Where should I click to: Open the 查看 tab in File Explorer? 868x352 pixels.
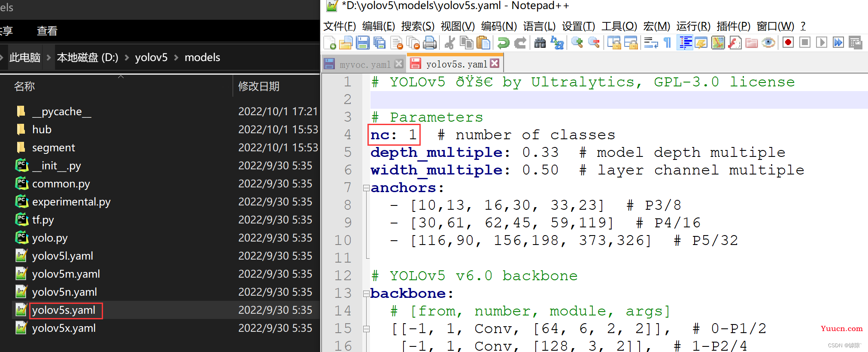[x=47, y=31]
